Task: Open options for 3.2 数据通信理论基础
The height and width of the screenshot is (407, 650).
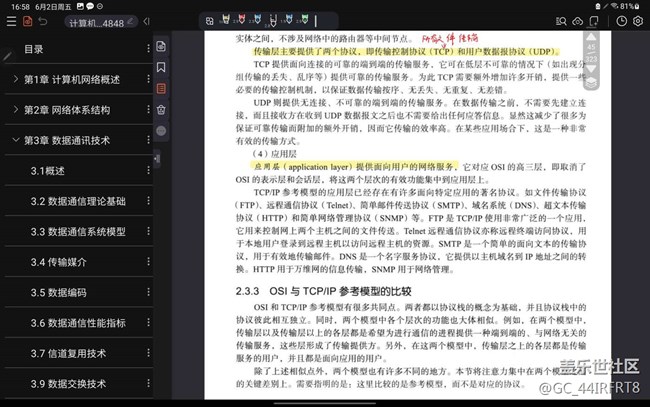Action: (x=148, y=201)
